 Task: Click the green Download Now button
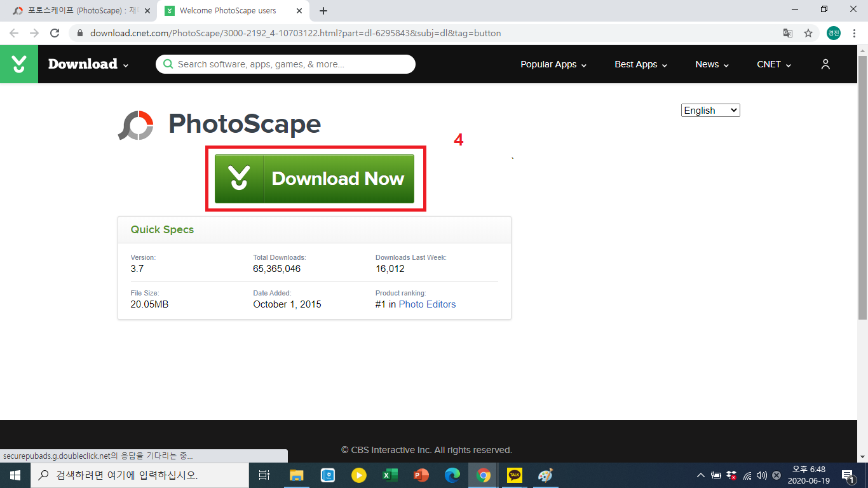314,179
